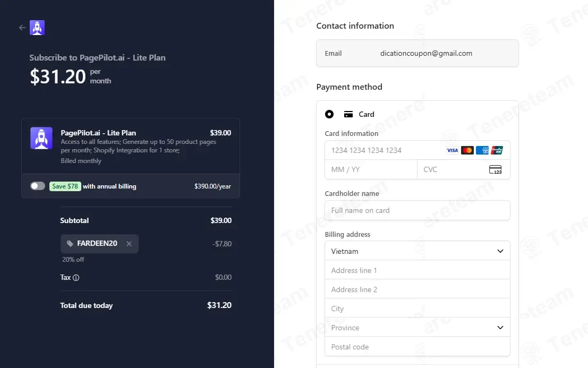Image resolution: width=588 pixels, height=368 pixels.
Task: Toggle annual billing switch
Action: coord(38,186)
